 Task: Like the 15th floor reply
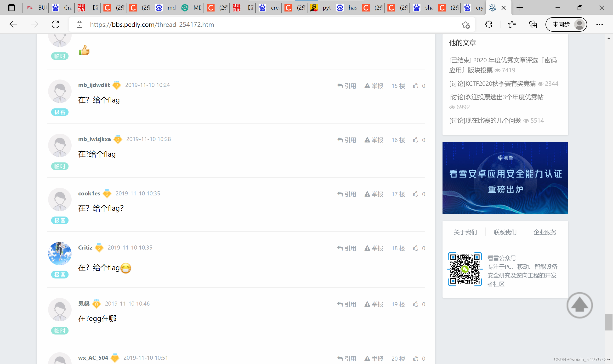click(x=416, y=85)
